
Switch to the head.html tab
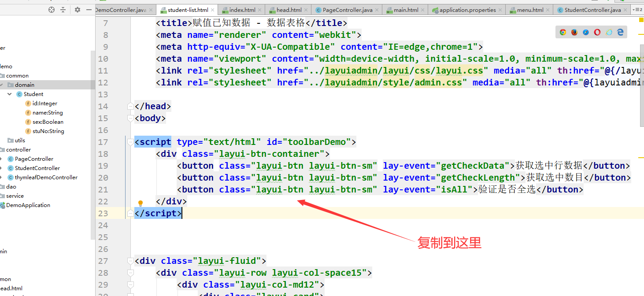(x=288, y=10)
